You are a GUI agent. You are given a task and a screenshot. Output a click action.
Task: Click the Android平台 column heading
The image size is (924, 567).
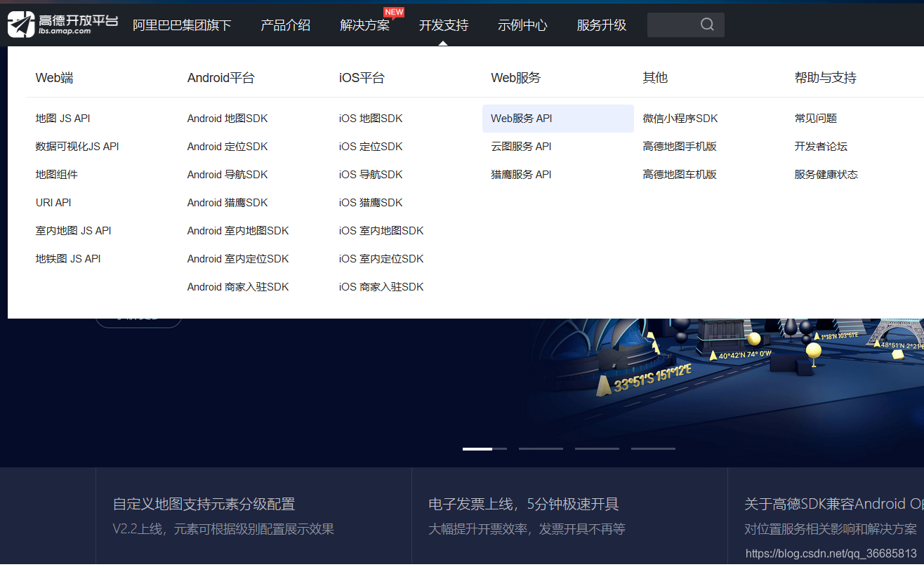[x=221, y=78]
